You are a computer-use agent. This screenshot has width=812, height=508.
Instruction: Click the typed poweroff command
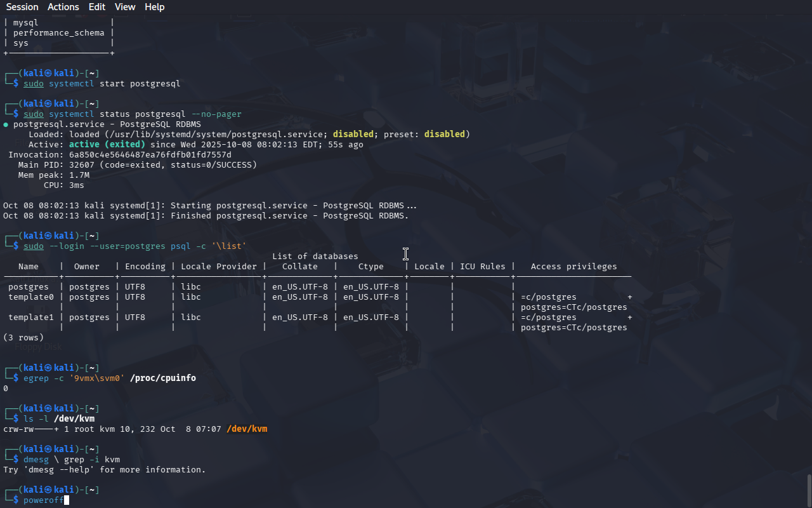pyautogui.click(x=43, y=500)
